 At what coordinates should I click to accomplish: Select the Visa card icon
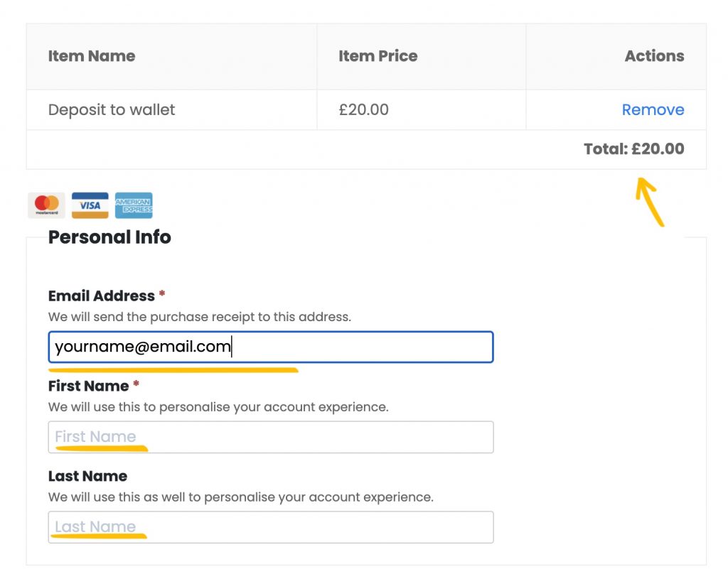coord(90,205)
